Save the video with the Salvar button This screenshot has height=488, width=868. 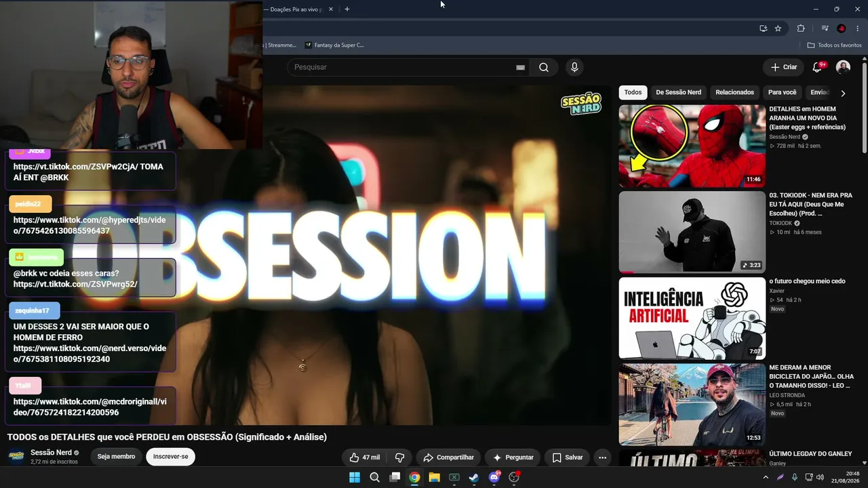click(x=568, y=457)
